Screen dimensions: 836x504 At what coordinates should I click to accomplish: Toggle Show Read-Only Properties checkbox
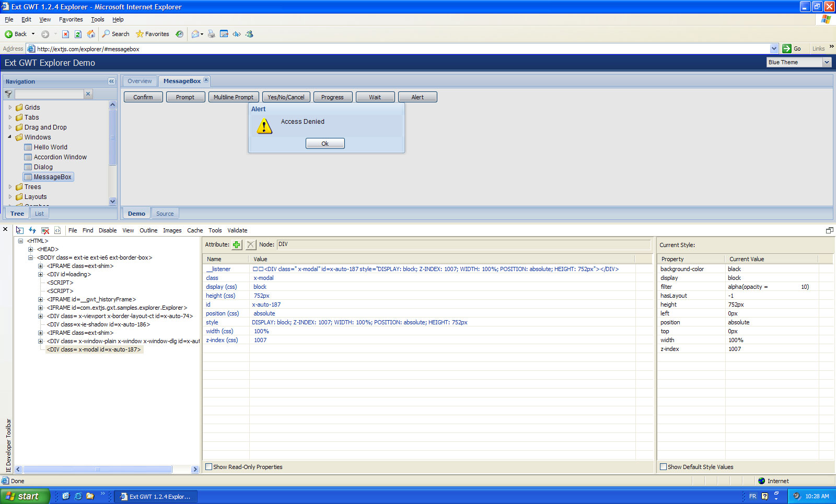pyautogui.click(x=208, y=467)
